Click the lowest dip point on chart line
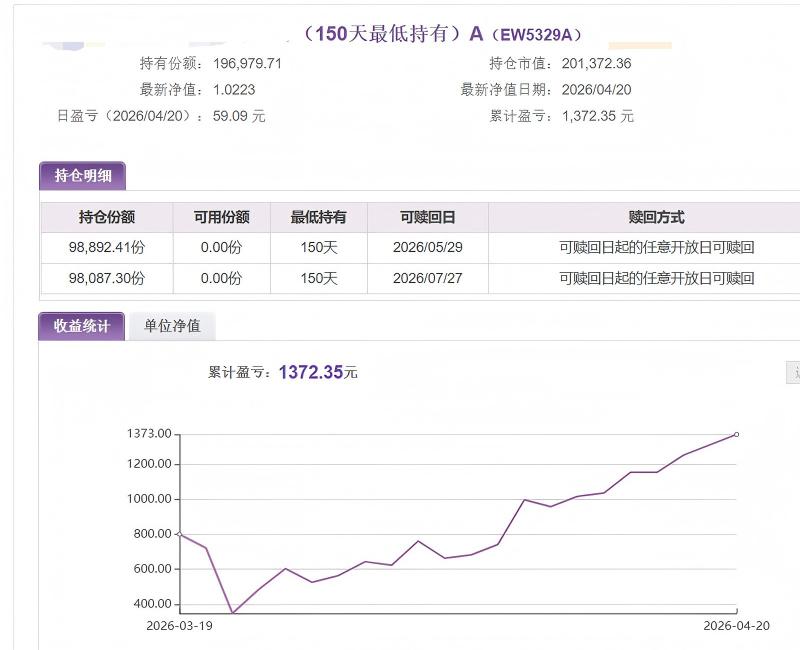800x650 pixels. point(233,613)
